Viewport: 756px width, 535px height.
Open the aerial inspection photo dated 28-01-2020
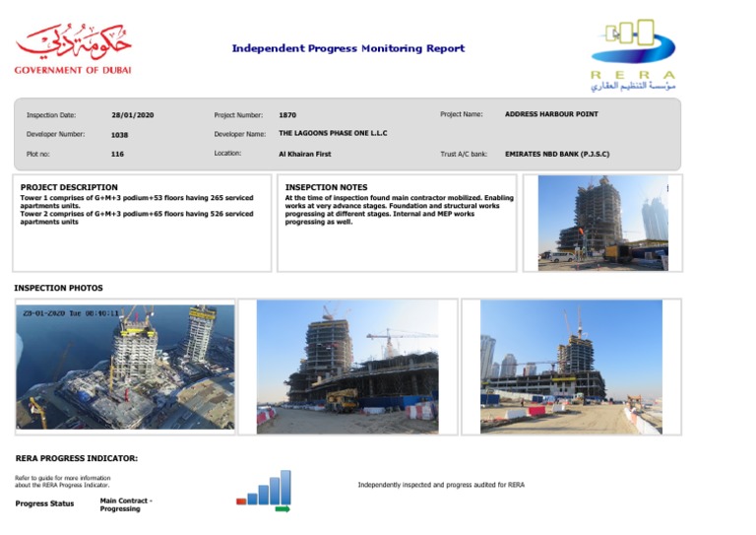pyautogui.click(x=125, y=367)
